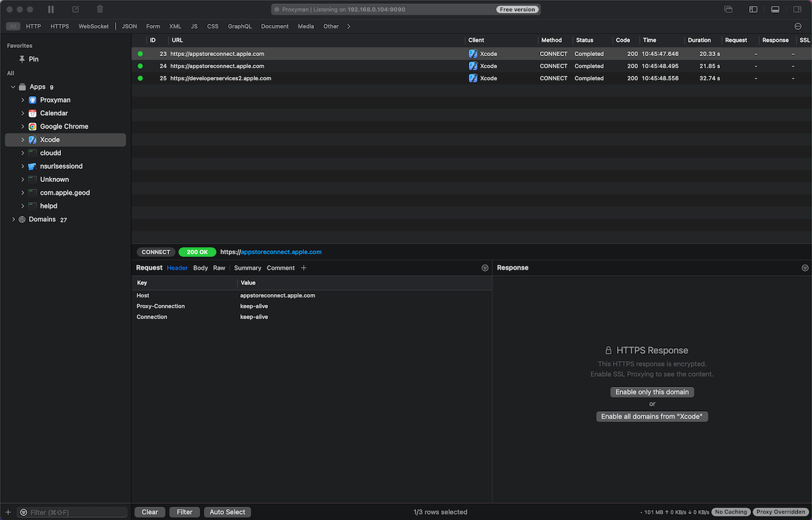Click the compose new request icon

click(x=76, y=9)
